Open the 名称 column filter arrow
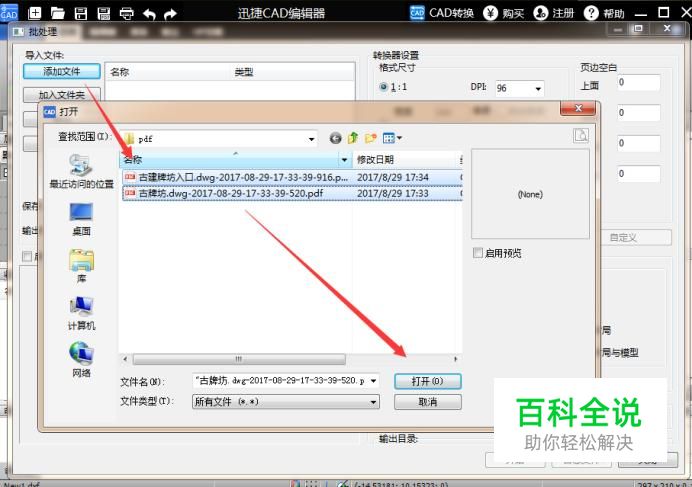 (x=345, y=159)
